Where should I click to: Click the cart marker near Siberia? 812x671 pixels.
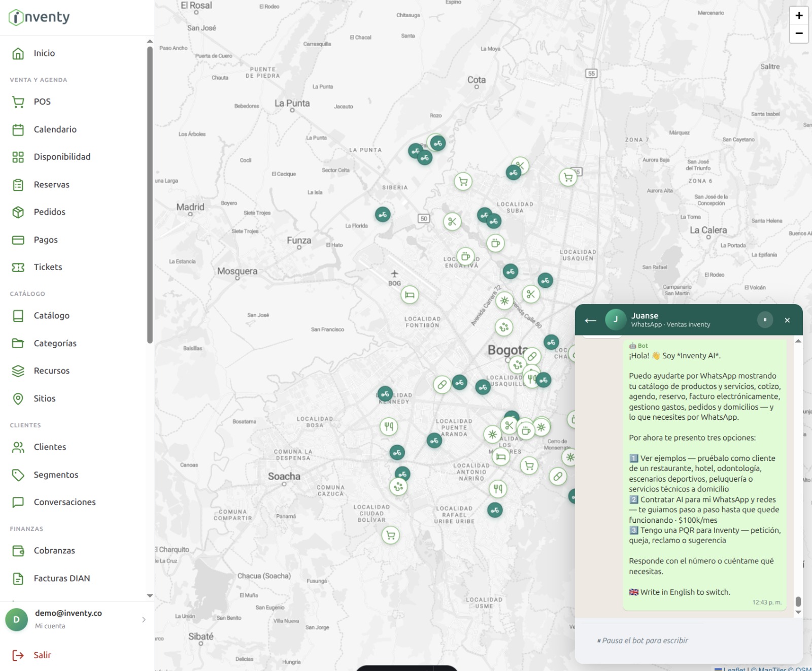[x=463, y=181]
